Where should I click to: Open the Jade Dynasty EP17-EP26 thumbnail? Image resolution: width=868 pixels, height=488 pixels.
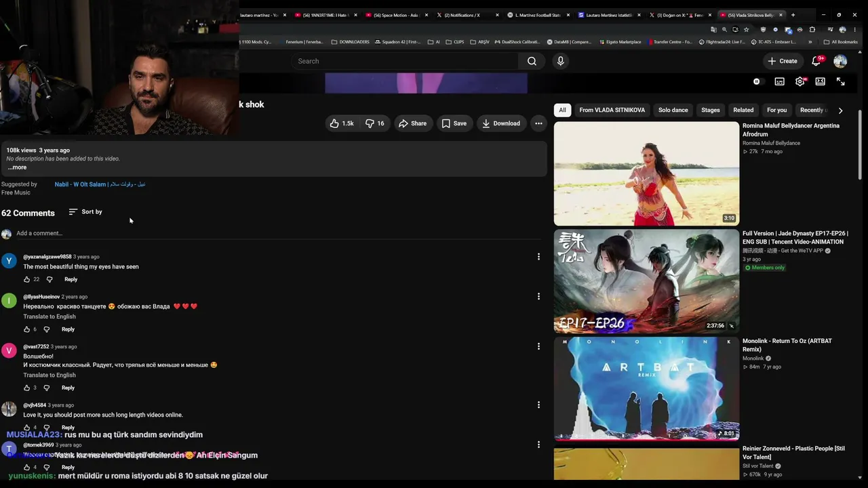pyautogui.click(x=646, y=281)
